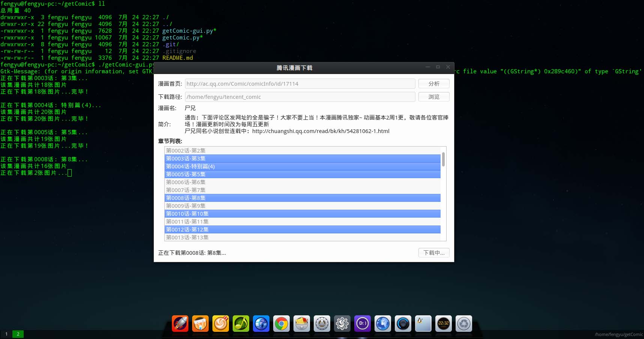
Task: Open the trash recycle bin in dock
Action: [464, 324]
